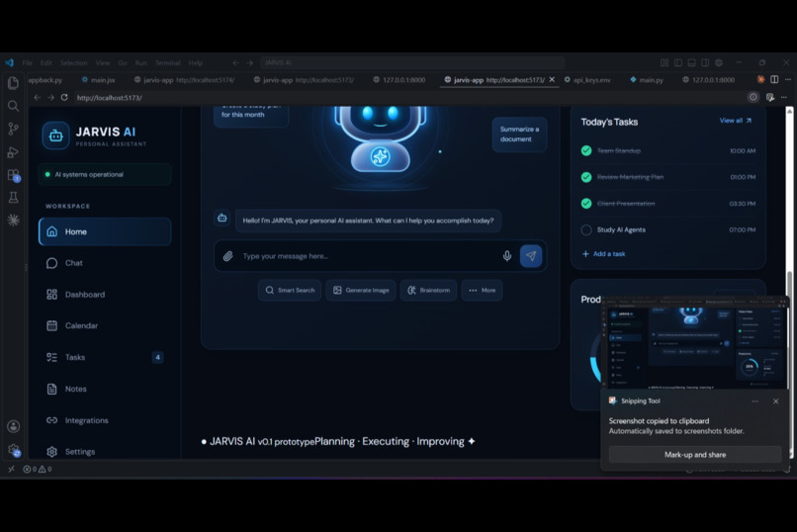The width and height of the screenshot is (797, 532).
Task: Open Notes in the workspace sidebar
Action: [105, 389]
